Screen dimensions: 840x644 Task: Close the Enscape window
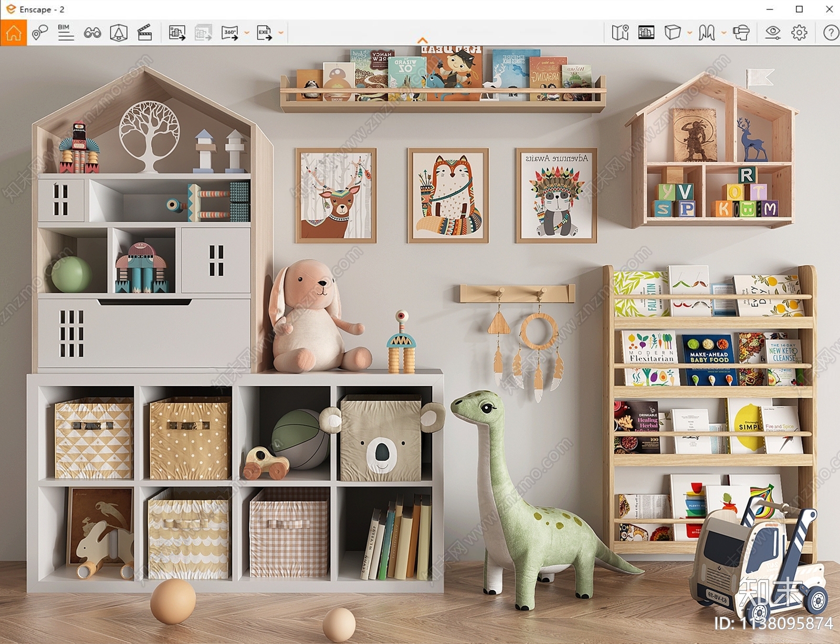[x=829, y=9]
